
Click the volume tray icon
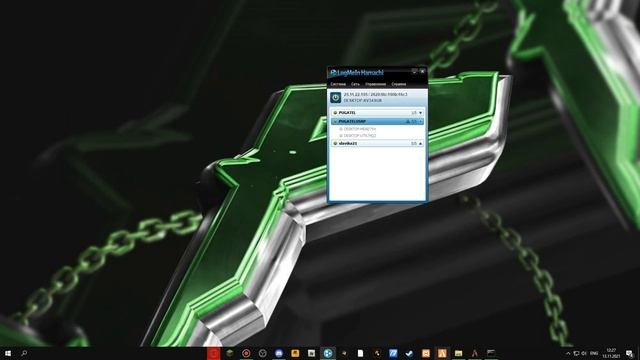[584, 353]
